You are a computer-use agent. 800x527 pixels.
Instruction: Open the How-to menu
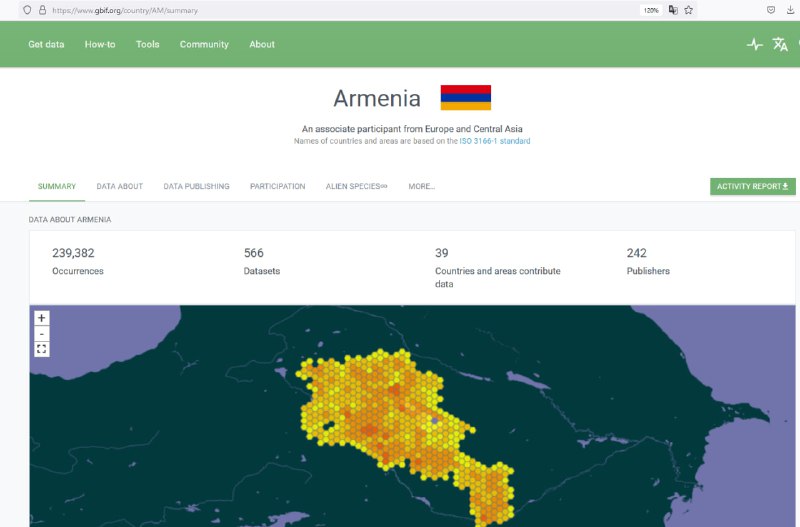(100, 44)
